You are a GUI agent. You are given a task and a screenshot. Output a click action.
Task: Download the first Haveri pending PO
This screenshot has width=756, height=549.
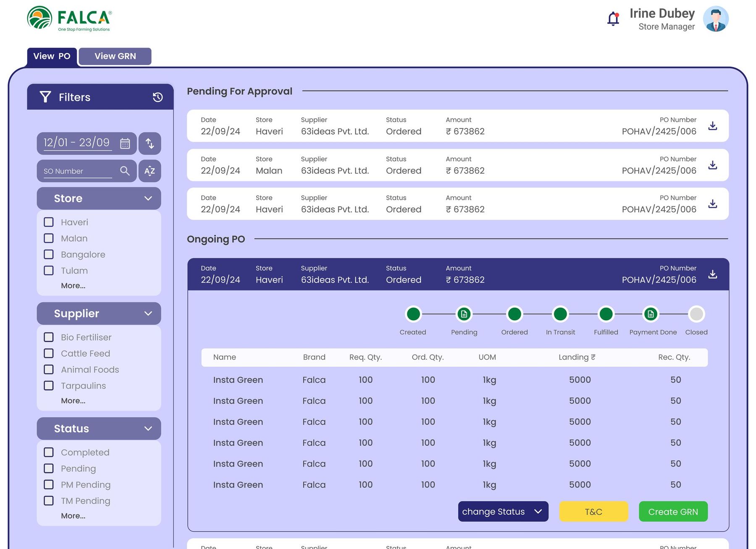(x=713, y=126)
